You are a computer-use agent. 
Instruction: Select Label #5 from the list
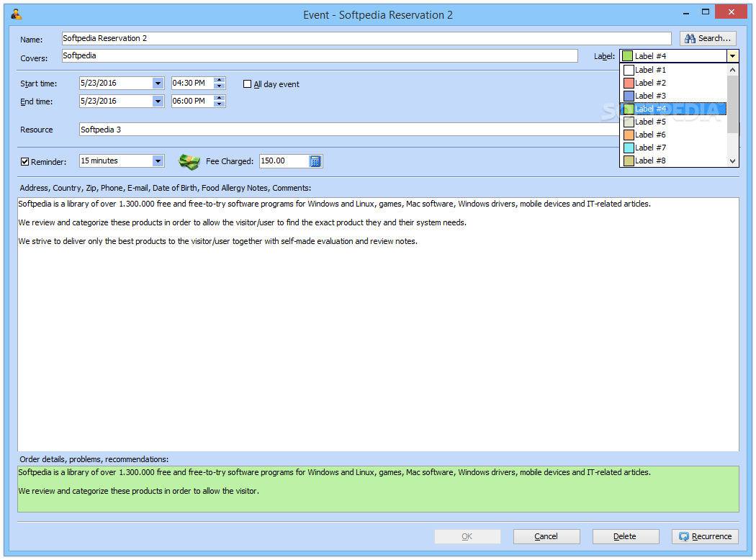(x=673, y=122)
